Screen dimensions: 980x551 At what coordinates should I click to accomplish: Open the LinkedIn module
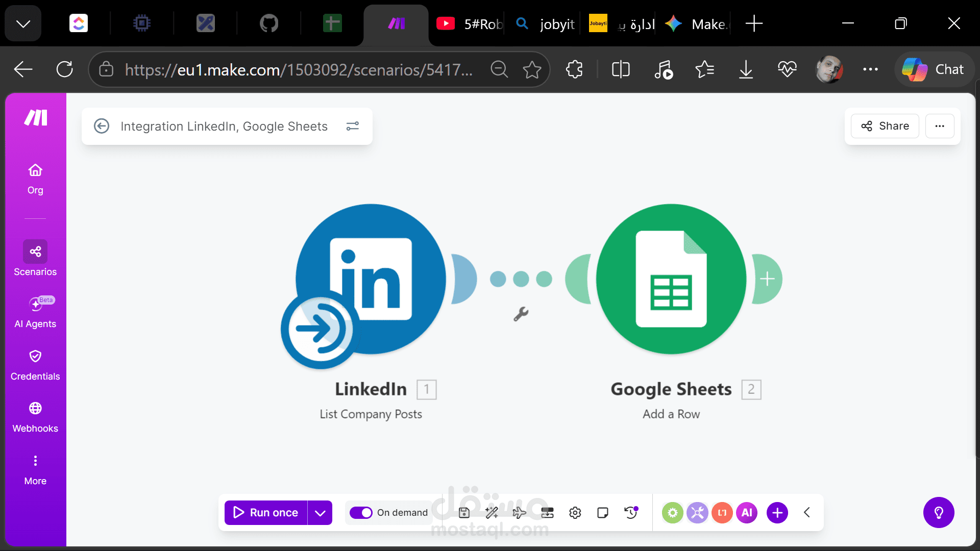[371, 279]
